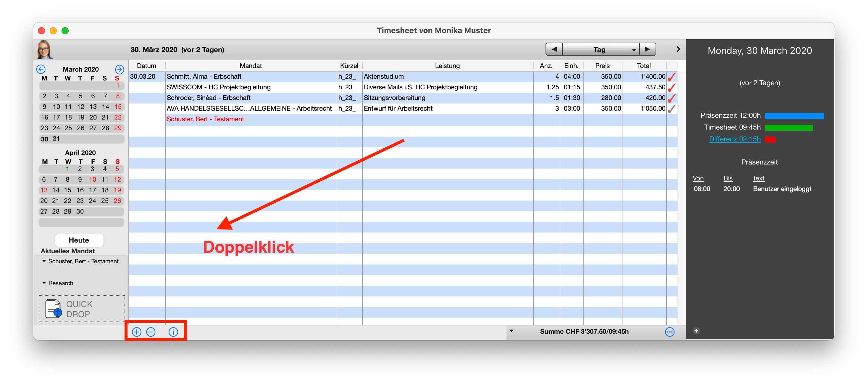868x384 pixels.
Task: Select April 10 in the calendar
Action: (92, 180)
